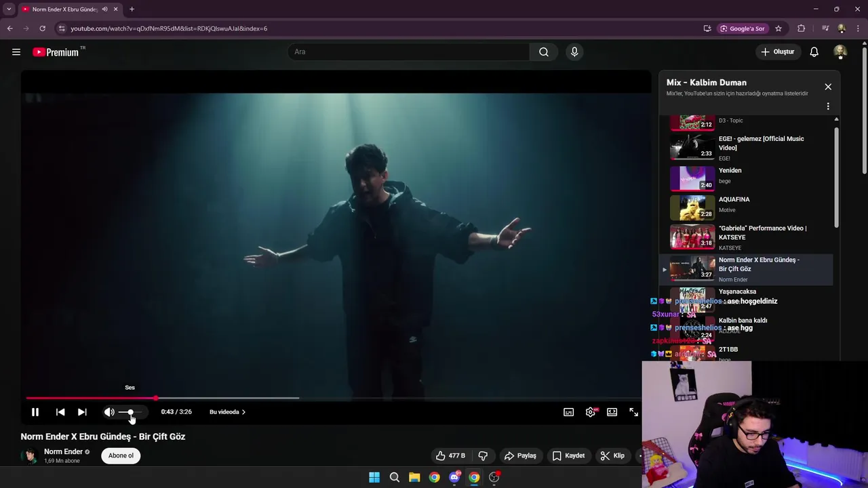
Task: Open the Mix playlist three-dot options
Action: pyautogui.click(x=828, y=106)
